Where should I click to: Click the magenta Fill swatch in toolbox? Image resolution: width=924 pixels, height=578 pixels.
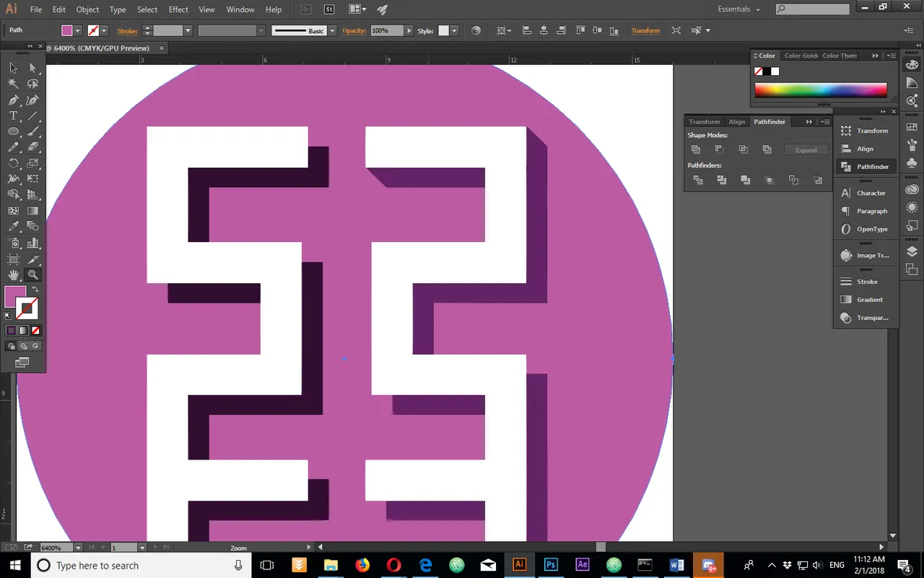(15, 297)
